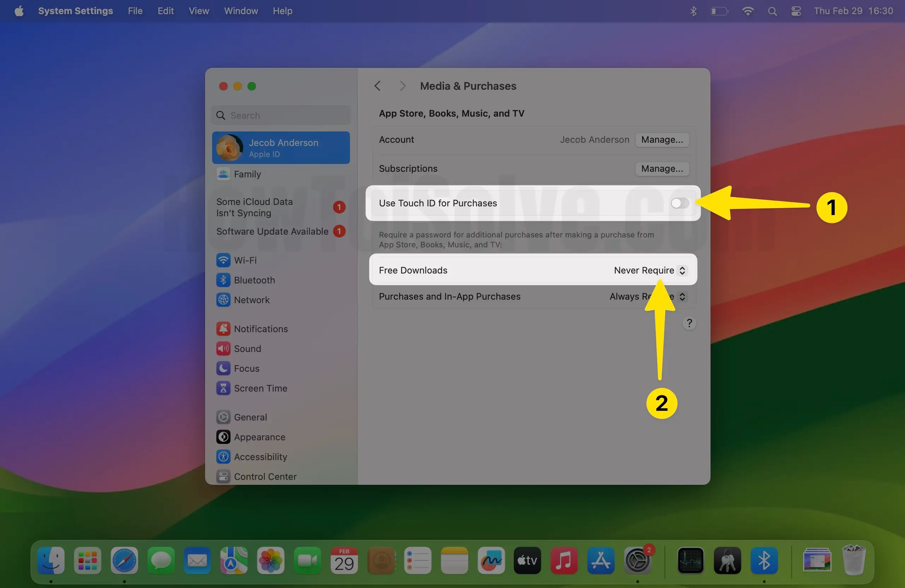Open Software Update Available notice
This screenshot has width=905, height=588.
(272, 231)
